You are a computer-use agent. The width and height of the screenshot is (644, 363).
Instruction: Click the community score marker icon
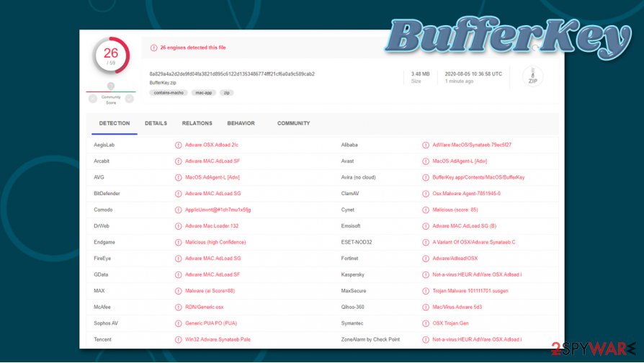pos(111,86)
